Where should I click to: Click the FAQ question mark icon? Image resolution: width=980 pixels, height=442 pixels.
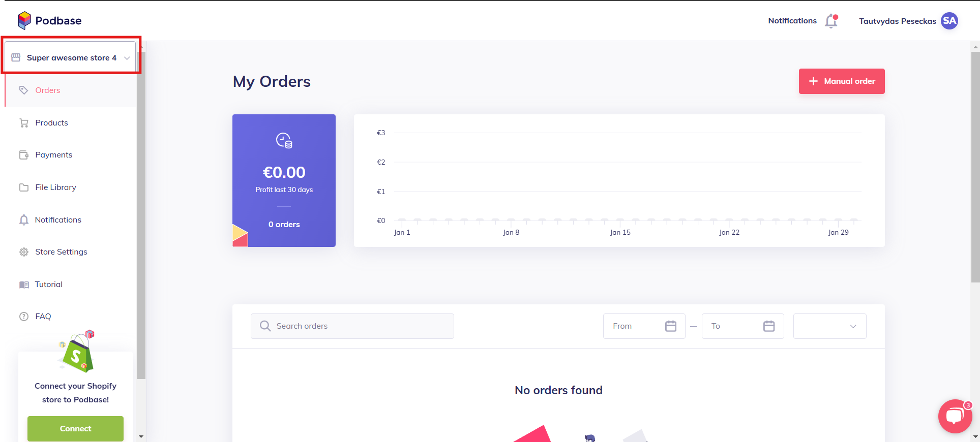(x=24, y=317)
